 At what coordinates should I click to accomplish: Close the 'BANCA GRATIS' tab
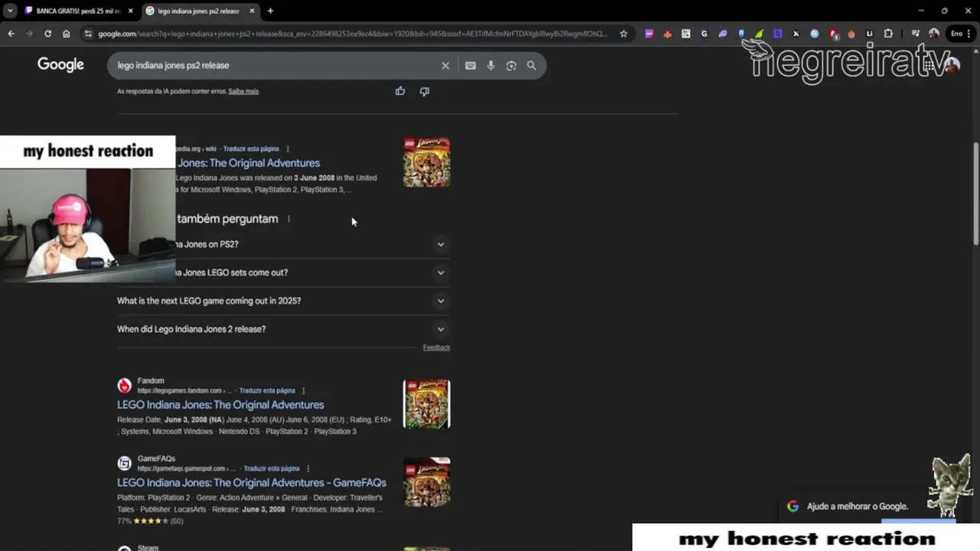coord(130,11)
